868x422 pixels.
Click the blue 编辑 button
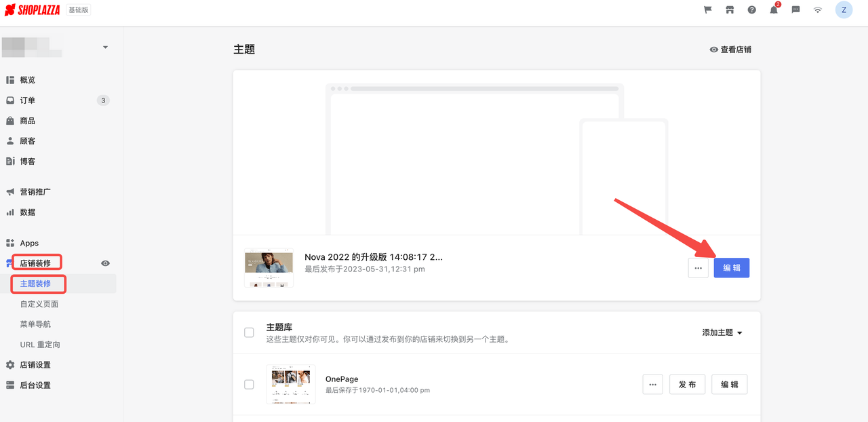click(731, 268)
